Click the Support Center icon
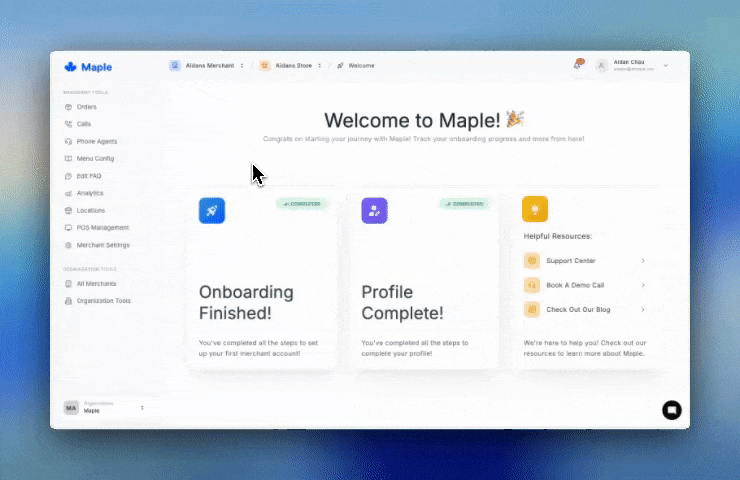The image size is (740, 480). pyautogui.click(x=532, y=261)
